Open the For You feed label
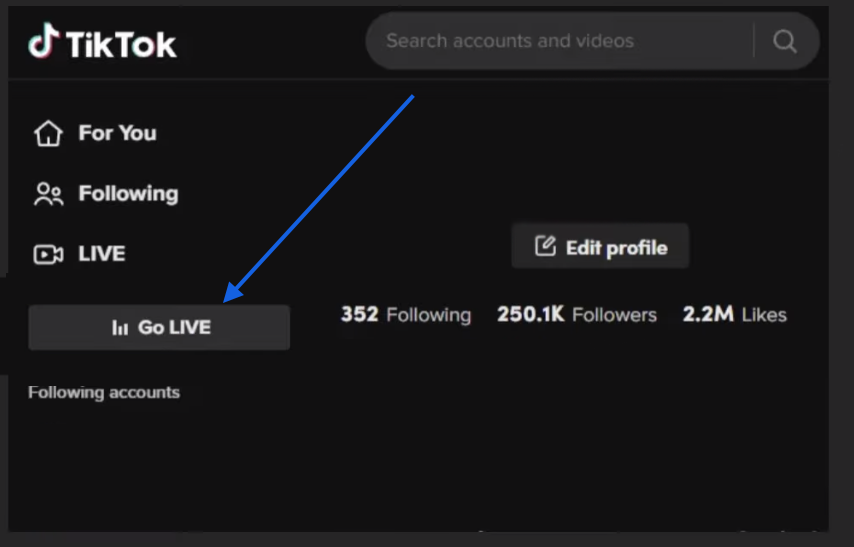This screenshot has height=547, width=854. tap(117, 133)
